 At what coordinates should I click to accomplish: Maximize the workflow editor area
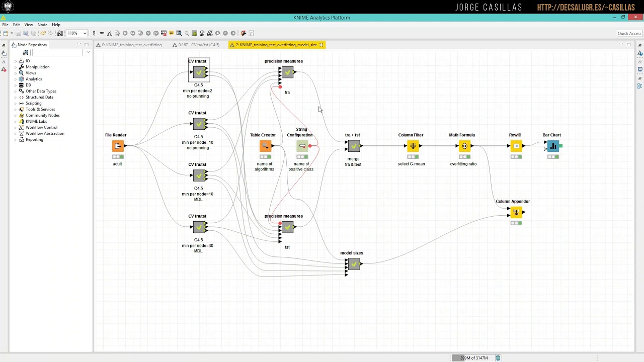click(628, 45)
